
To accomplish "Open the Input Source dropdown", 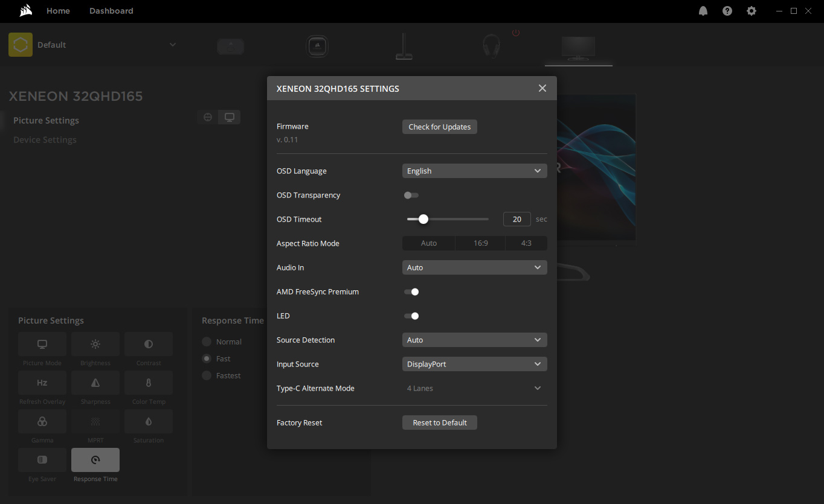I will point(474,364).
